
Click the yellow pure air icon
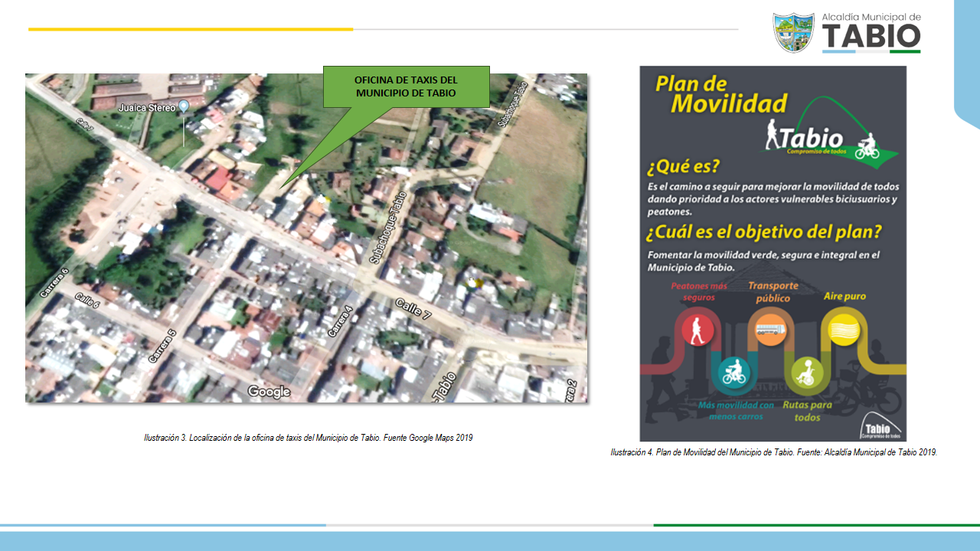pyautogui.click(x=843, y=330)
